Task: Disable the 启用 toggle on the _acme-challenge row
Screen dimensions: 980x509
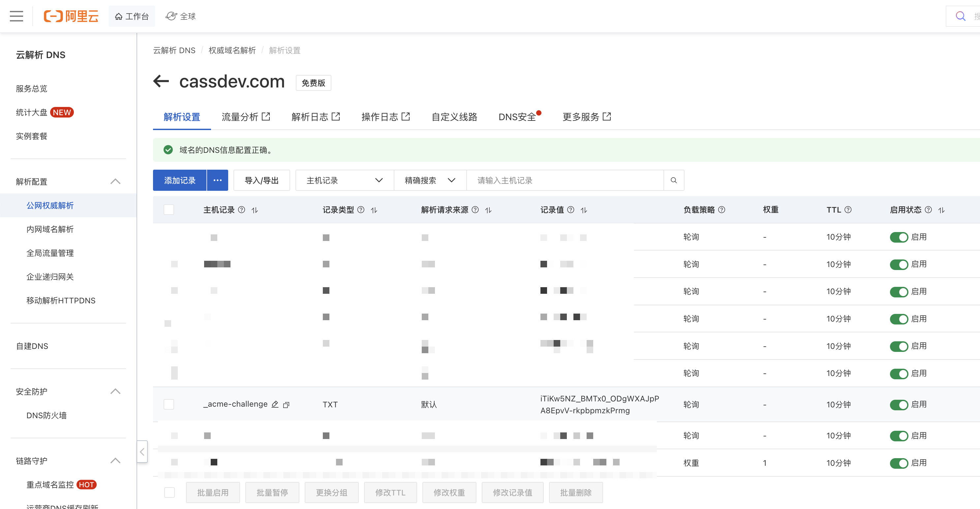Action: [x=899, y=405]
